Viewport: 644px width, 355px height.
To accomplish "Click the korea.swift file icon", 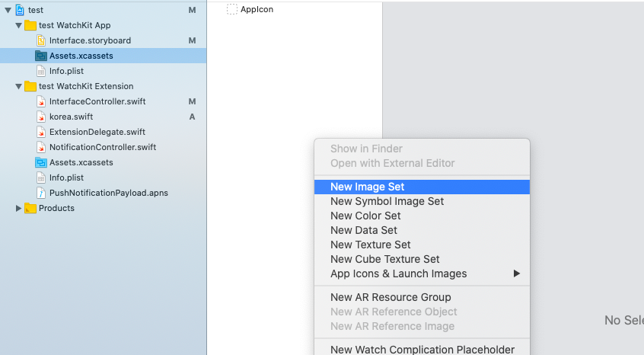I will pyautogui.click(x=41, y=117).
